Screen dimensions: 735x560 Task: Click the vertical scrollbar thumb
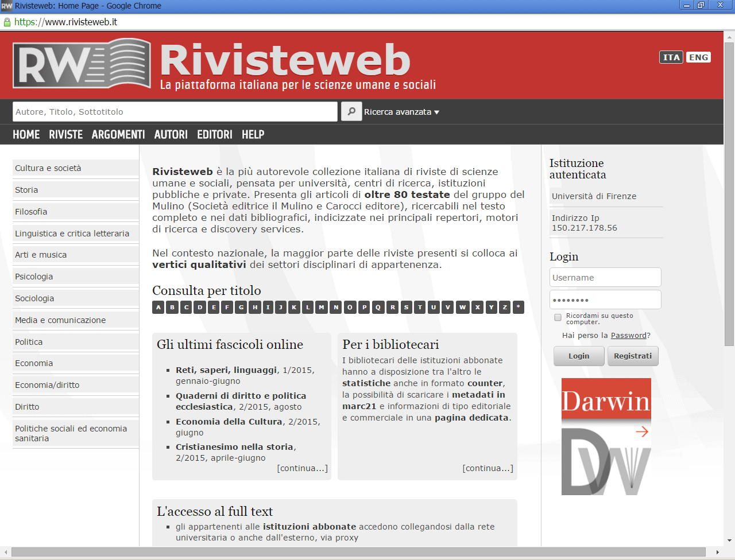[729, 193]
